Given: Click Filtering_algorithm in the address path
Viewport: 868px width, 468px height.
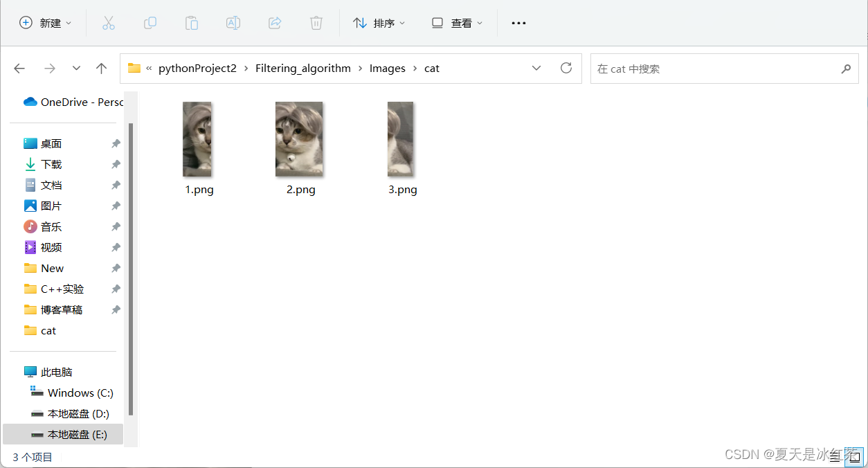Looking at the screenshot, I should pyautogui.click(x=303, y=69).
